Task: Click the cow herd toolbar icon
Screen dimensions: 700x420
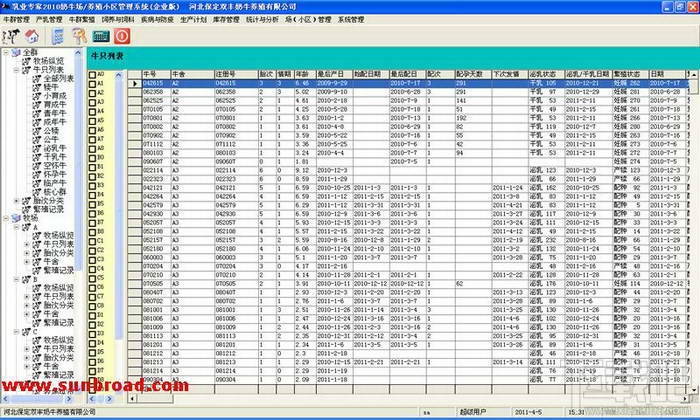Action: (x=11, y=36)
